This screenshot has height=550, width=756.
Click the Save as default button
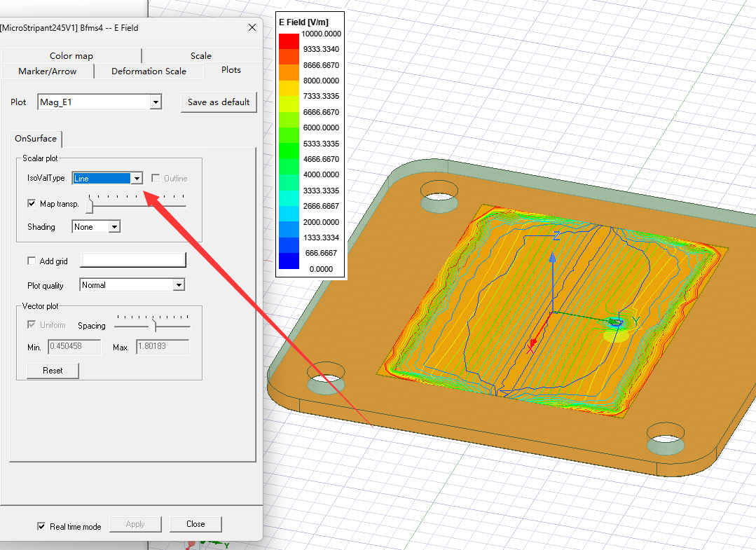219,102
